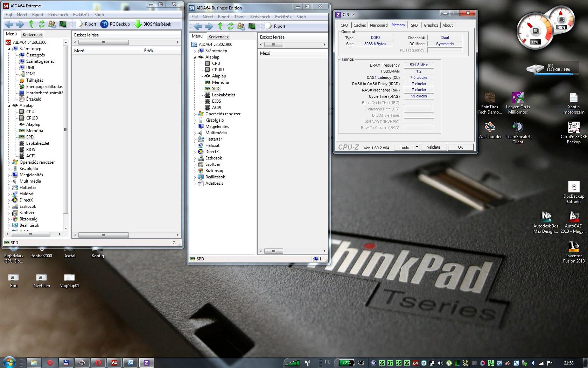Click users icon in AIDA64 Extreme toolbar
This screenshot has height=368, width=588.
pyautogui.click(x=52, y=24)
